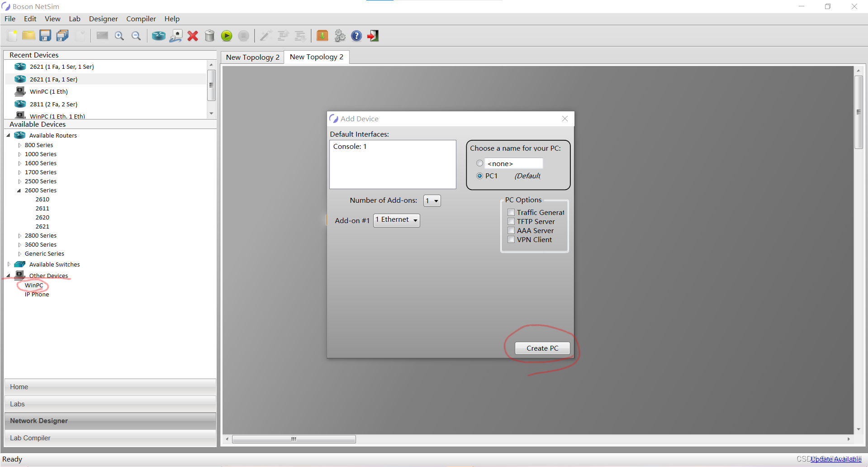Open the Labs panel
Viewport: 868px width, 467px height.
pyautogui.click(x=110, y=404)
